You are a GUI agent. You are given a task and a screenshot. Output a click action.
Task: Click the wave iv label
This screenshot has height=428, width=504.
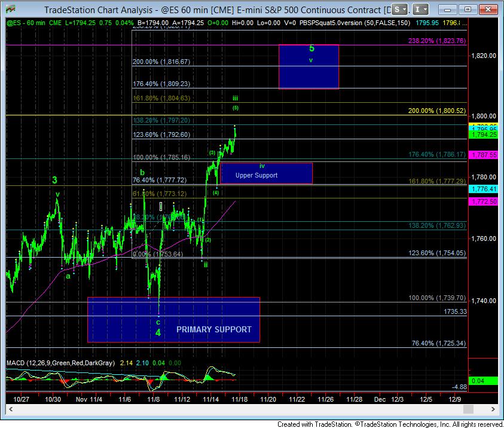tap(262, 166)
